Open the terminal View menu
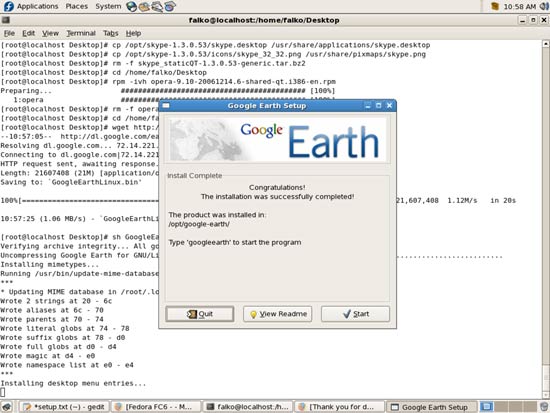Viewport: 550px width, 413px height. [x=51, y=33]
